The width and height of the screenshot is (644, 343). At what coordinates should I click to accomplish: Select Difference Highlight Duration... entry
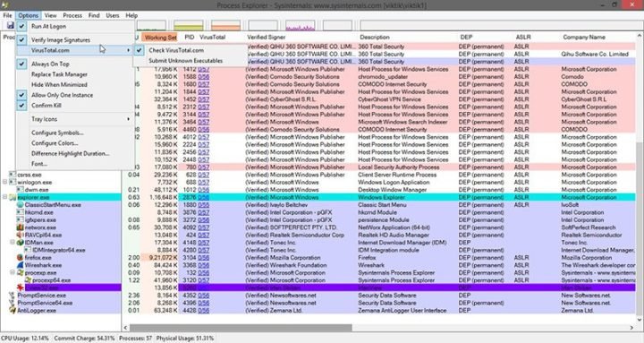pos(76,153)
